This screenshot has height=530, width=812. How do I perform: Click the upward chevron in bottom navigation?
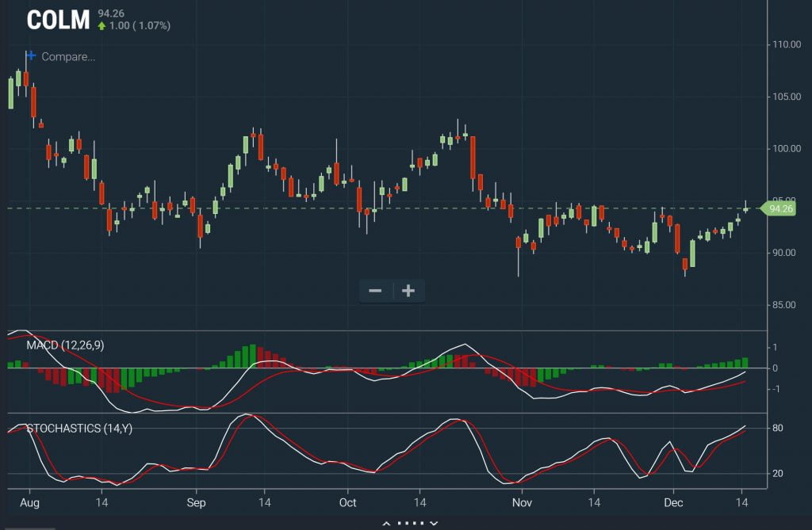386,523
